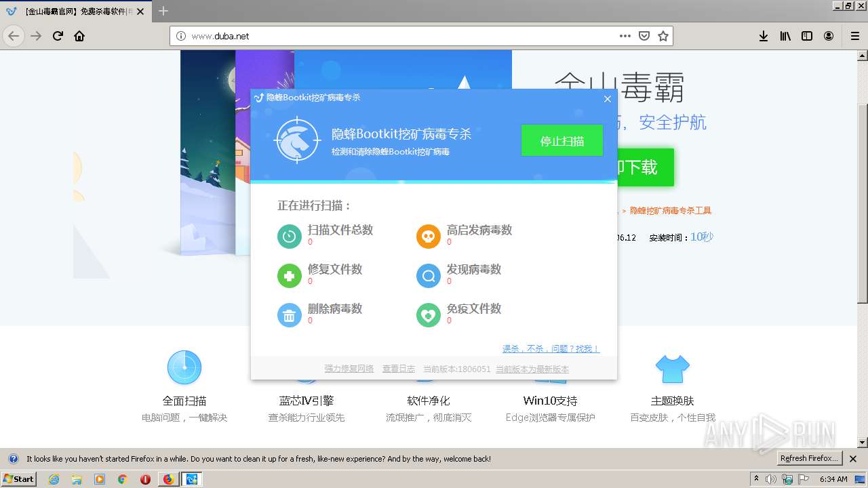The height and width of the screenshot is (488, 868).
Task: Open the 误杀，不杀，问题？找我！ link
Action: pyautogui.click(x=551, y=349)
